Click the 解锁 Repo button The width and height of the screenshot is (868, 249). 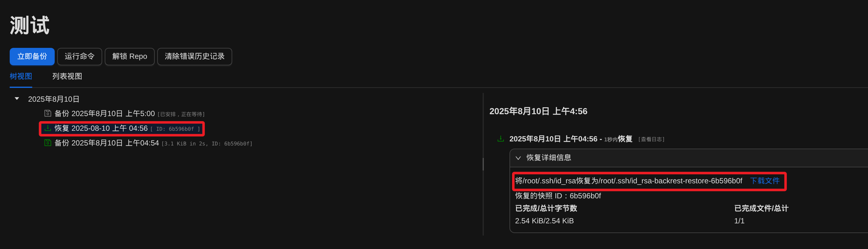point(130,56)
